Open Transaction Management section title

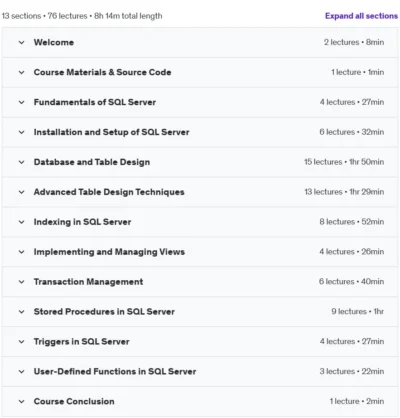[x=88, y=282]
